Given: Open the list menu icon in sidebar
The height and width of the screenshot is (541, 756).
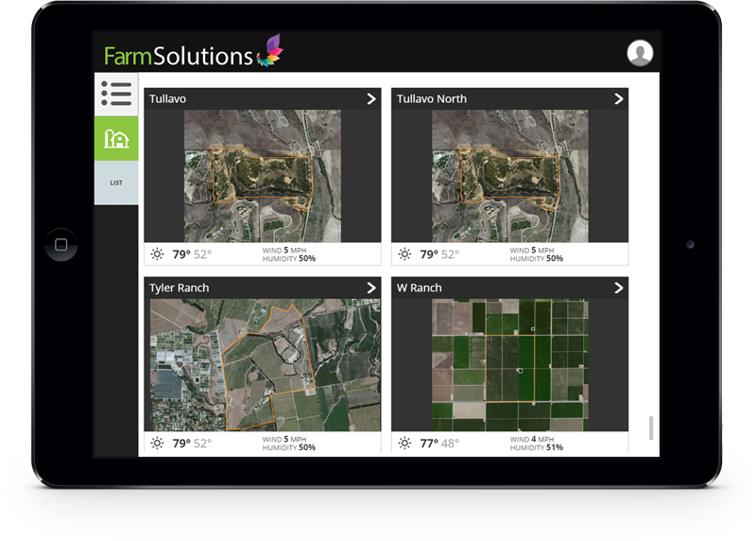Looking at the screenshot, I should [116, 94].
